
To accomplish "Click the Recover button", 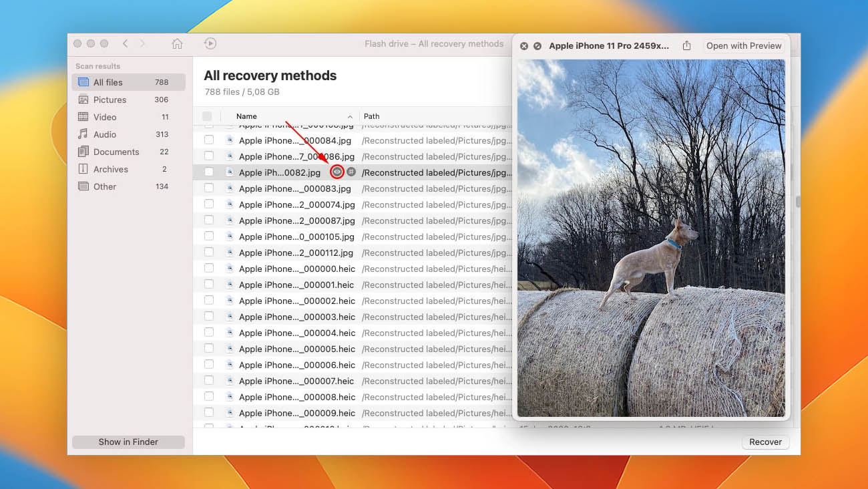I will (765, 442).
